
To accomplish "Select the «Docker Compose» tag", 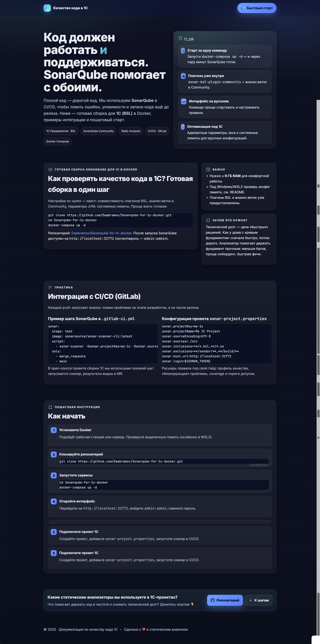I will (58, 142).
